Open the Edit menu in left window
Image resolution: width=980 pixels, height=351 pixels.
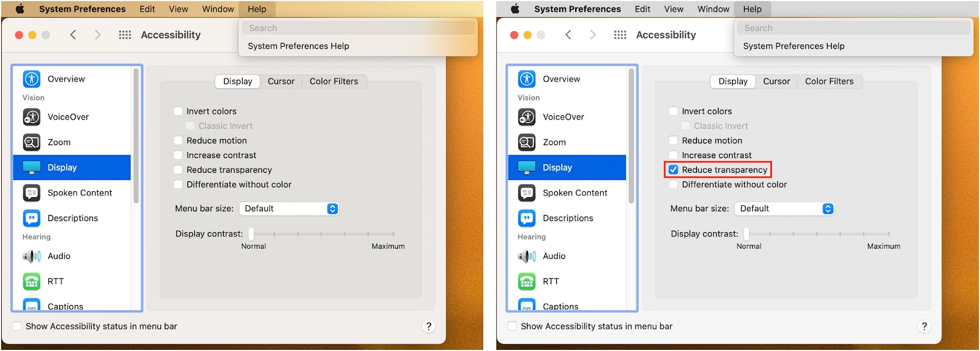click(x=147, y=9)
